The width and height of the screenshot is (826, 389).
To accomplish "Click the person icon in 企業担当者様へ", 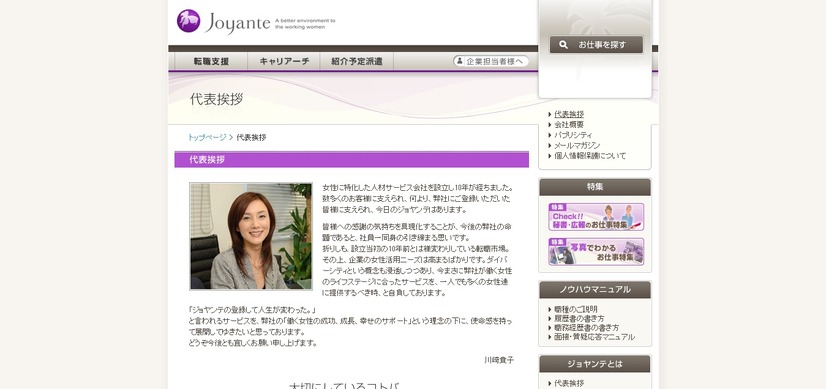I will pyautogui.click(x=459, y=61).
